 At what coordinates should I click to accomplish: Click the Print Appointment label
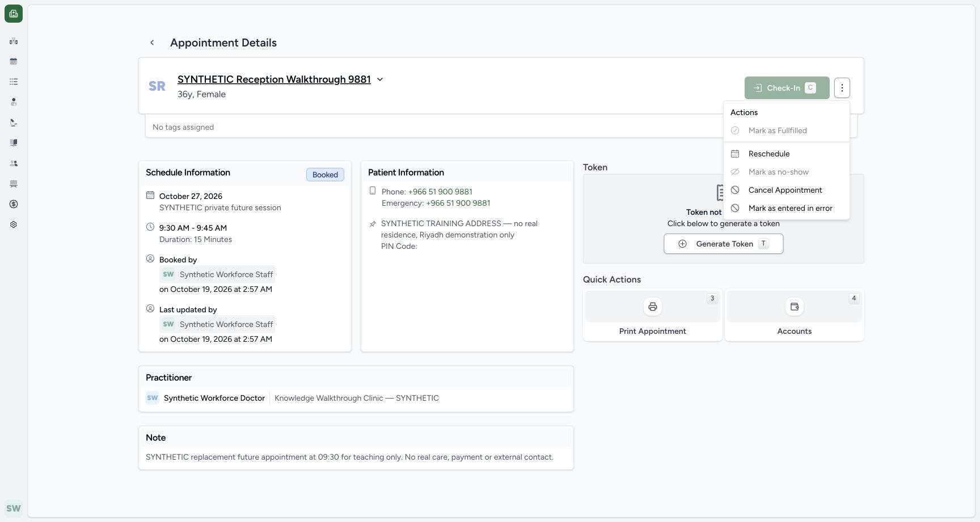pos(653,331)
